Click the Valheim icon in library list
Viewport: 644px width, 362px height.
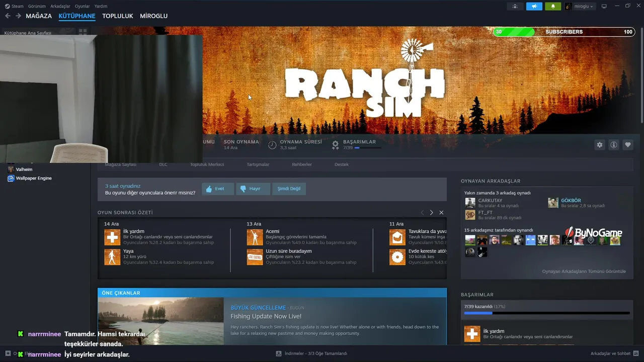click(11, 169)
